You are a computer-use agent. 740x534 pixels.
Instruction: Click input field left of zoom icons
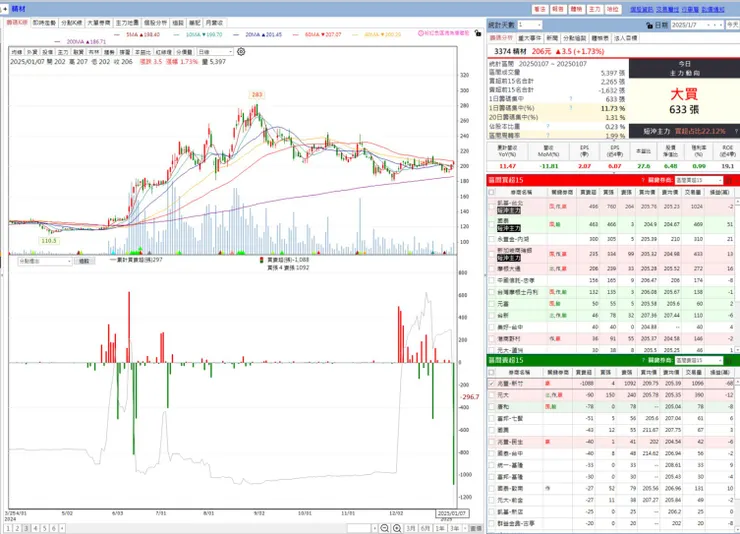(359, 528)
